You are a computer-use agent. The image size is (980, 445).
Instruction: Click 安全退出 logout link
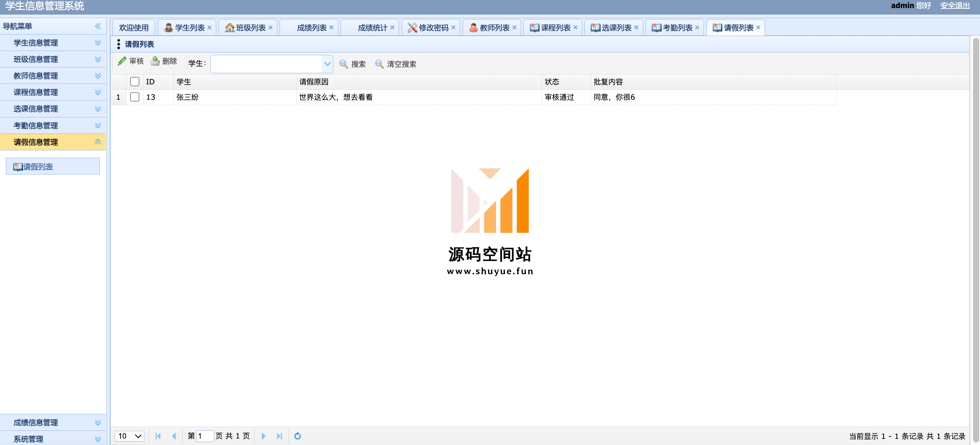coord(955,6)
